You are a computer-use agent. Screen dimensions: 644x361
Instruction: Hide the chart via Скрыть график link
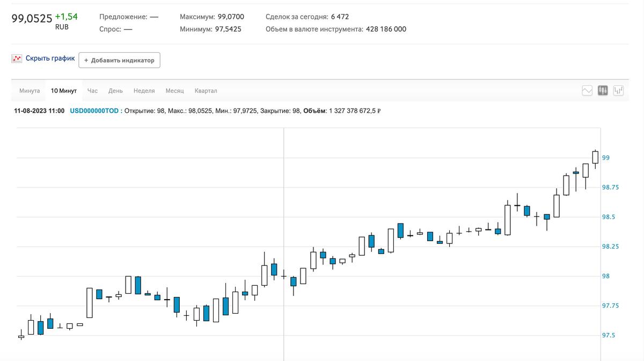tap(50, 59)
